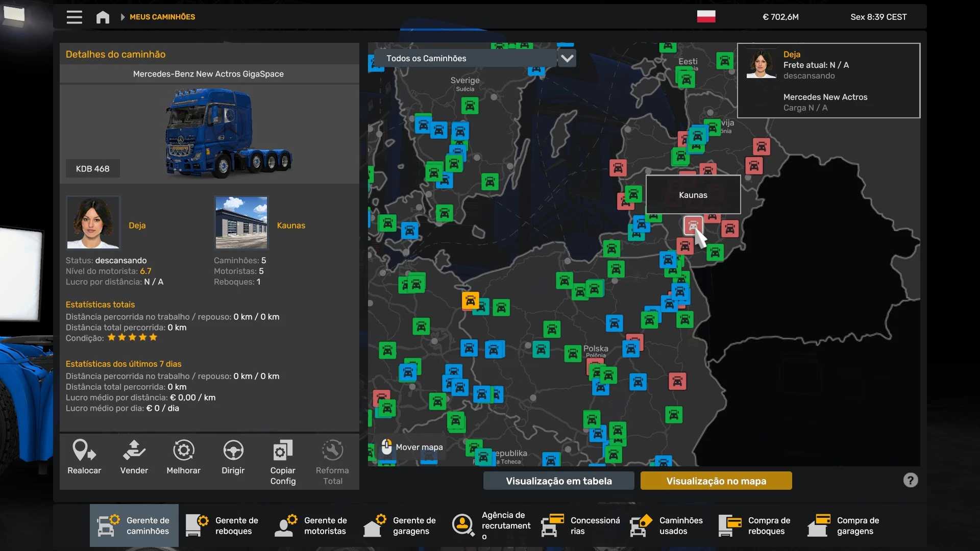Click the Kaunas garage thumbnail image

241,222
